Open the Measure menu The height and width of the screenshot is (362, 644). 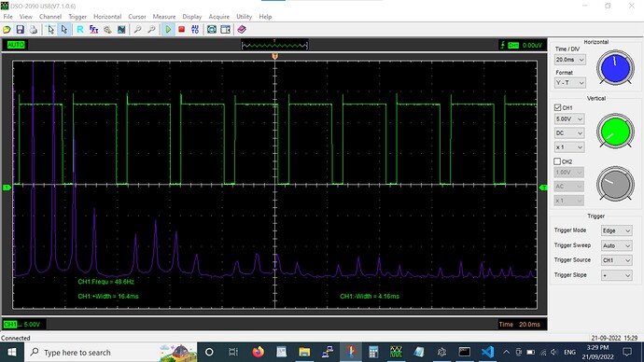tap(164, 17)
